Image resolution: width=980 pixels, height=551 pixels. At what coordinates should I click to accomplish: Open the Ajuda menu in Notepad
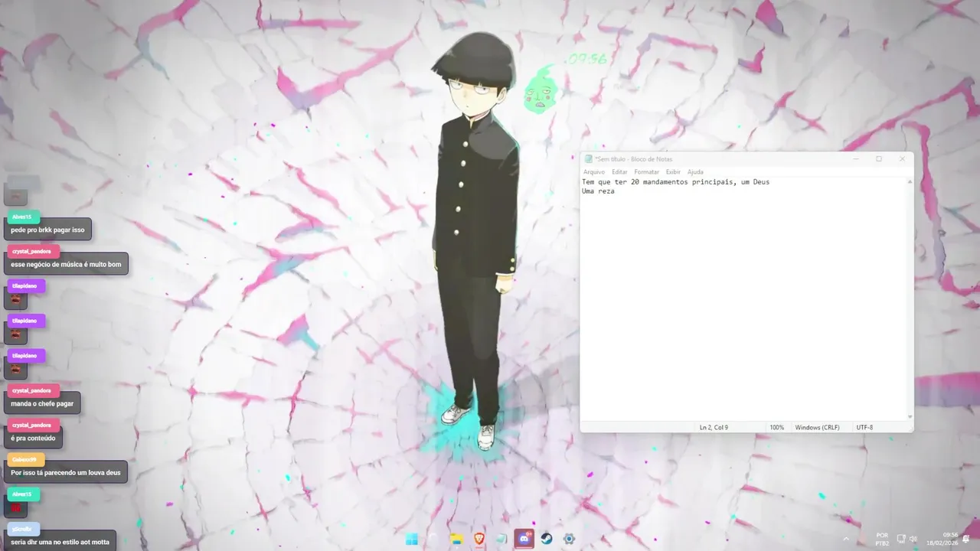(x=695, y=172)
